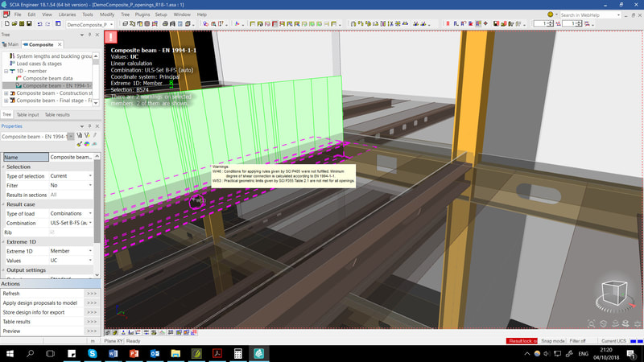Viewport: 644px width, 362px height.
Task: Click the paintbrush icon in Properties panel
Action: (x=79, y=144)
